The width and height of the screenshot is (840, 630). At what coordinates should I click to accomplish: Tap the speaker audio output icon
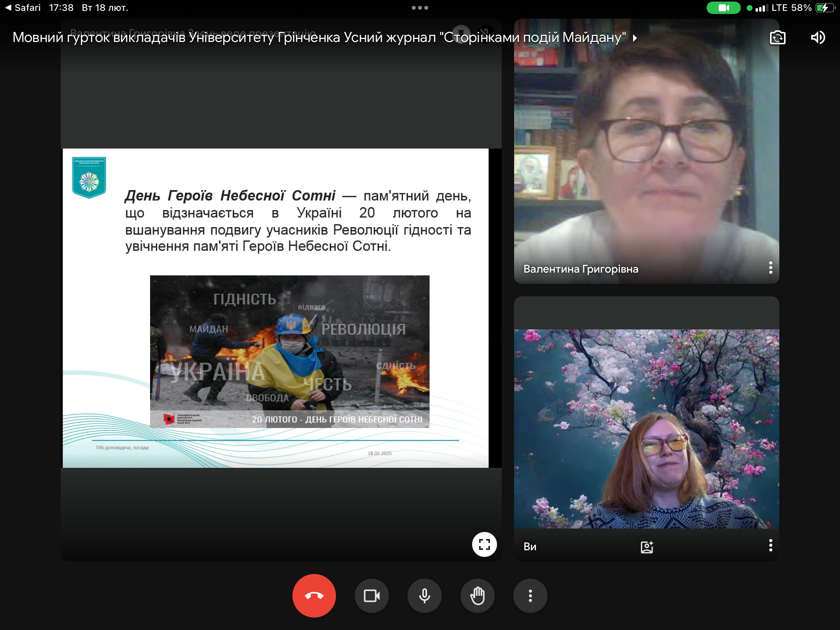pos(818,38)
